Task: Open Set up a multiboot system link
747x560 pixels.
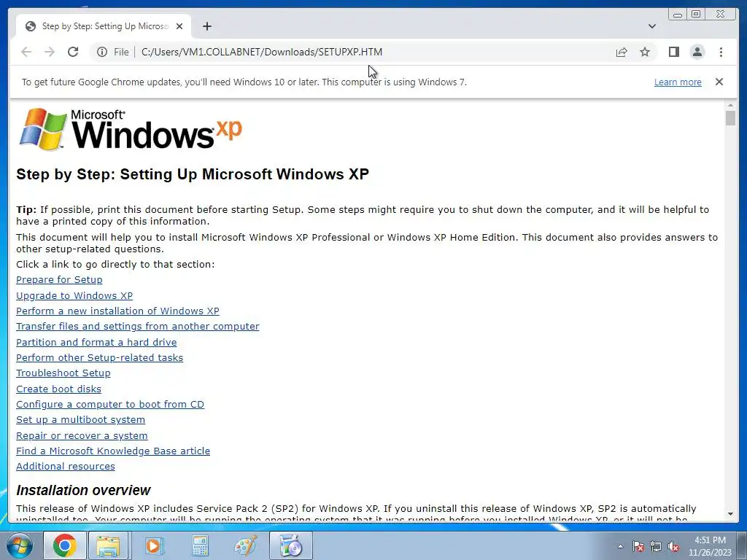Action: [x=80, y=419]
